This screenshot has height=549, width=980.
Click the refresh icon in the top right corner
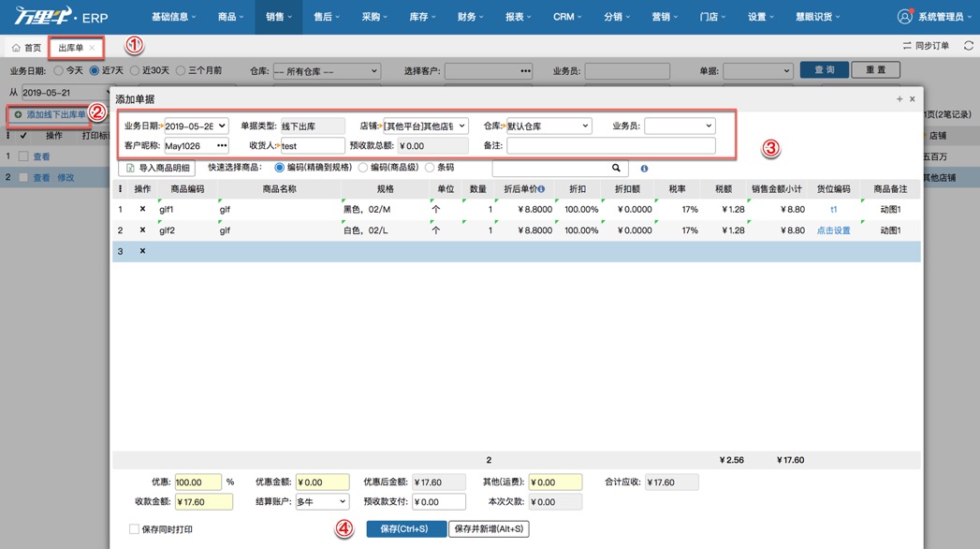(969, 46)
